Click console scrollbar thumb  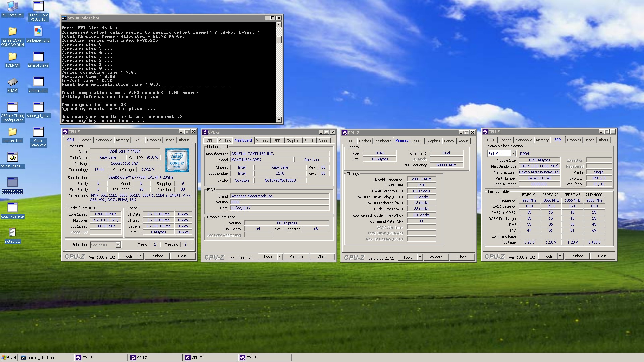279,40
